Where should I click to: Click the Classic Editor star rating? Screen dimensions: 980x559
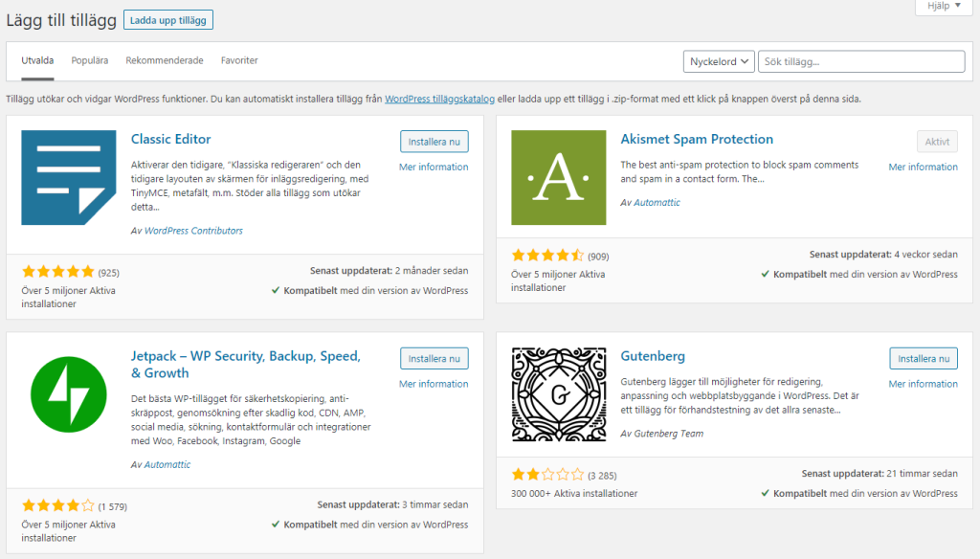(58, 272)
